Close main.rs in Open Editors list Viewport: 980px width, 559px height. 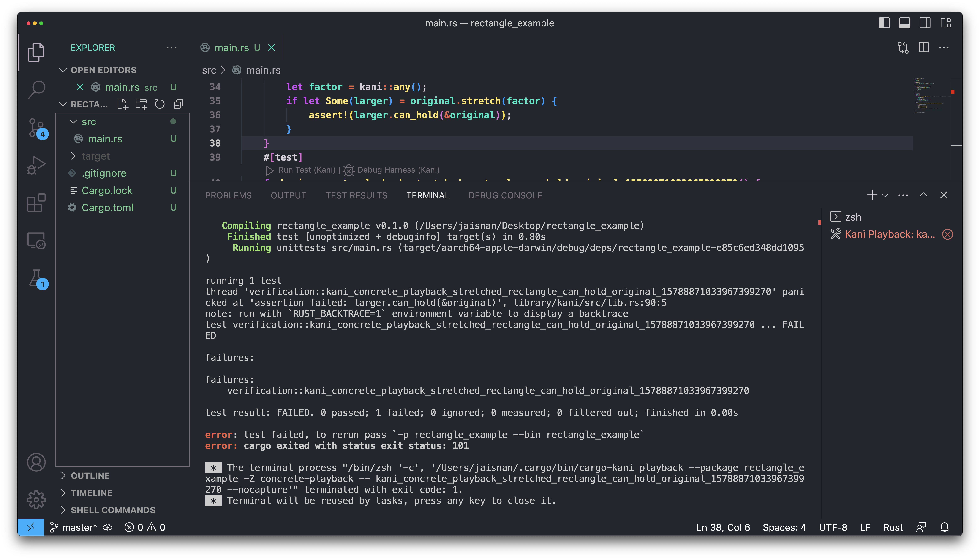tap(80, 87)
